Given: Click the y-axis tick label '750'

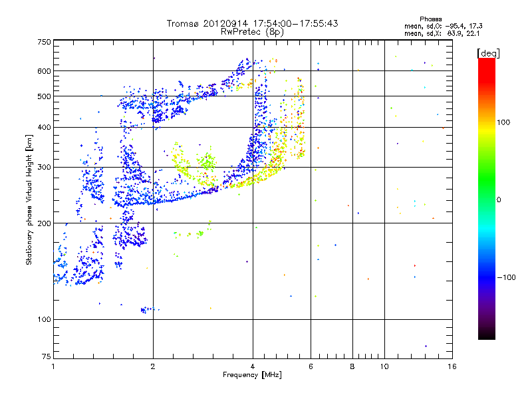Looking at the screenshot, I should pyautogui.click(x=45, y=42).
